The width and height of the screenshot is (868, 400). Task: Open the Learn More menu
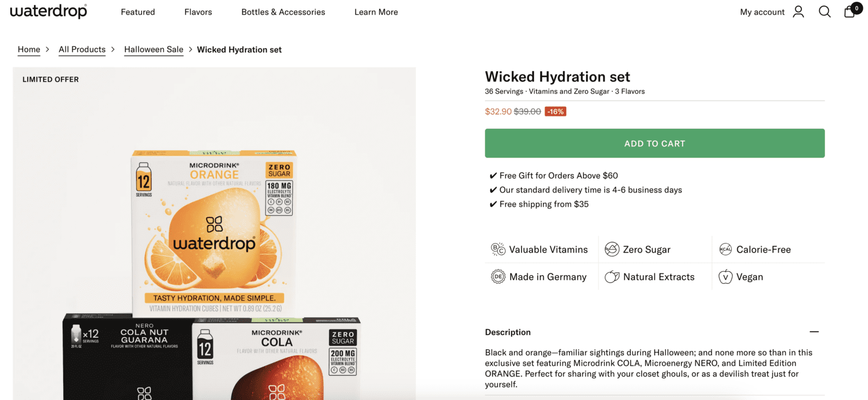tap(376, 12)
